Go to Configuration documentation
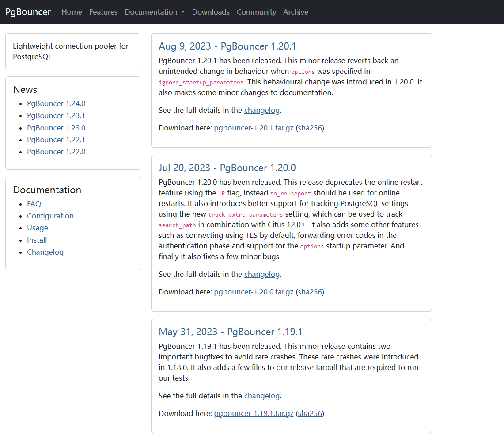 coord(50,216)
